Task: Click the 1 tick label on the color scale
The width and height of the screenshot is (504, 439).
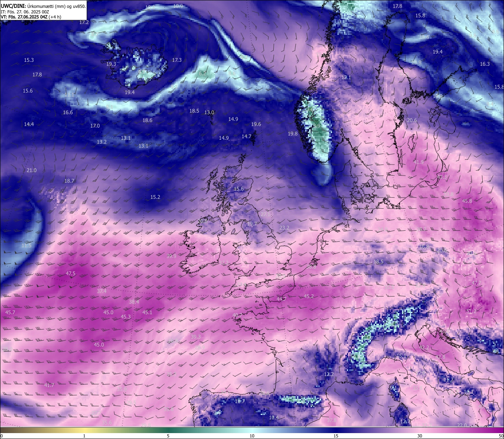Action: (84, 436)
